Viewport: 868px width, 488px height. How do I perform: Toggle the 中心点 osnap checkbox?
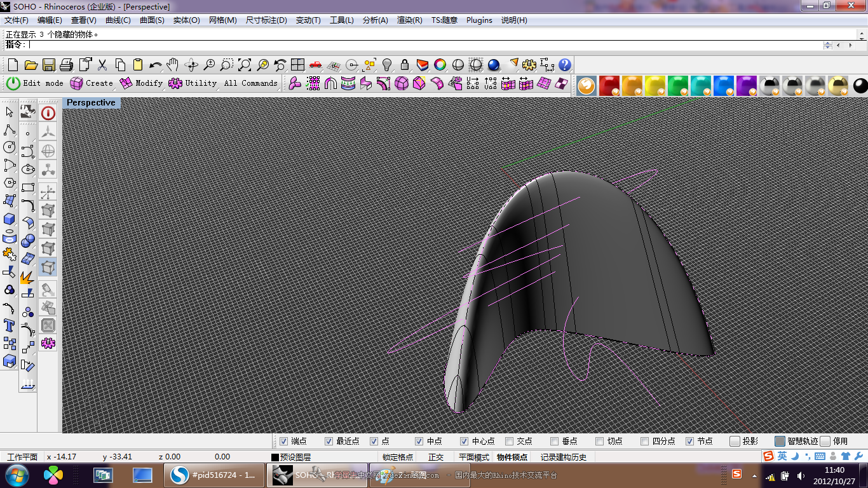pyautogui.click(x=465, y=441)
